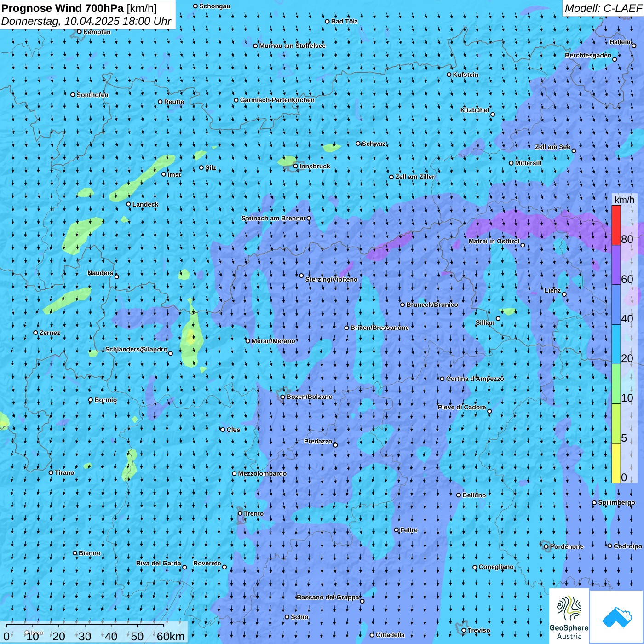The width and height of the screenshot is (644, 644).
Task: Click the Prognose Wind 700hPa title
Action: 79,8
